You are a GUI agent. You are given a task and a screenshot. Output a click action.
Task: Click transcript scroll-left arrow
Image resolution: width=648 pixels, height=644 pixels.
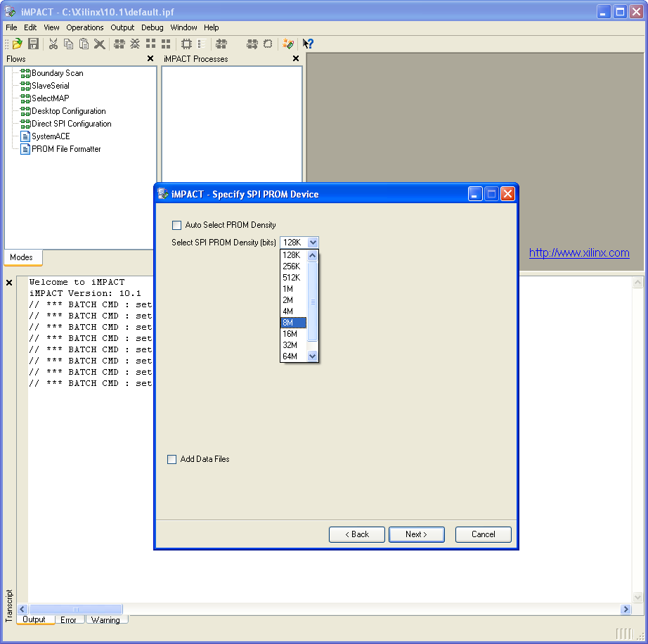pos(22,610)
